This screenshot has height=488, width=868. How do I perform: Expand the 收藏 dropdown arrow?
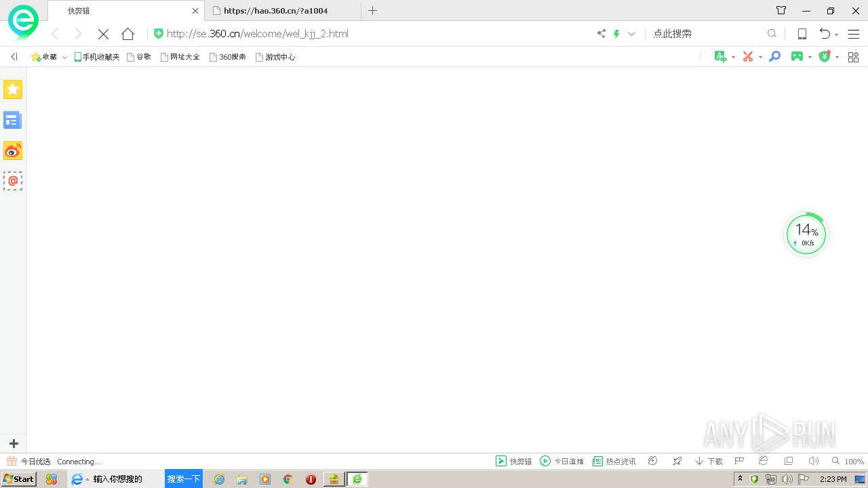tap(64, 57)
